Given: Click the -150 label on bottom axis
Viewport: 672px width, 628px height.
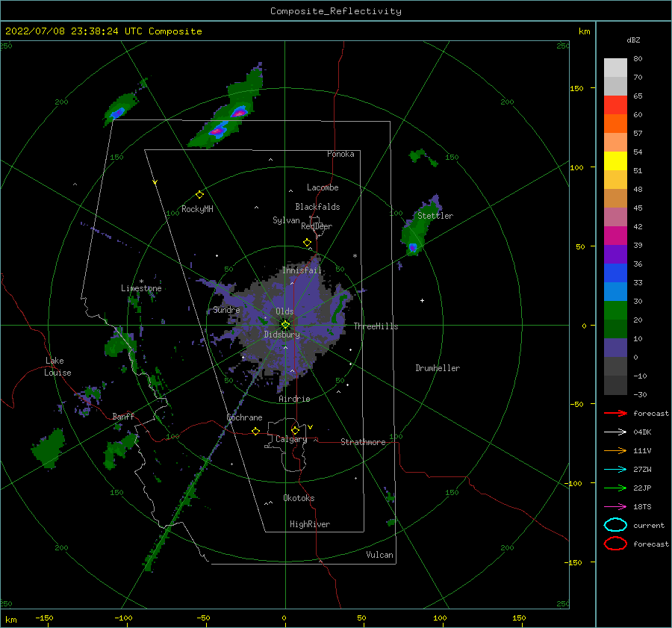Looking at the screenshot, I should (44, 618).
